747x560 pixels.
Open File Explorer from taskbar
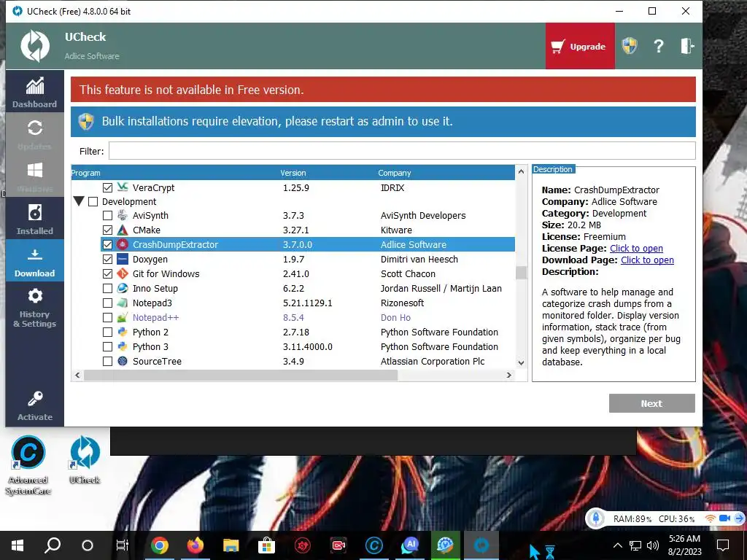tap(231, 545)
